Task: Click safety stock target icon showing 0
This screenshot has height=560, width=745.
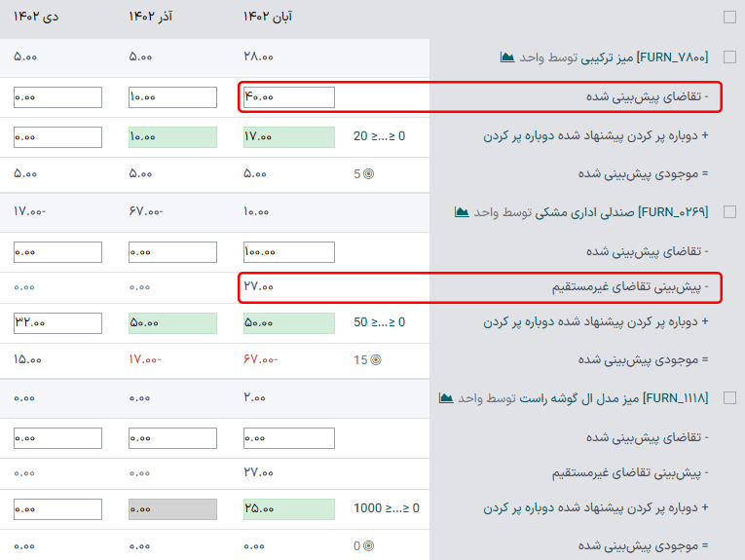Action: tap(368, 546)
